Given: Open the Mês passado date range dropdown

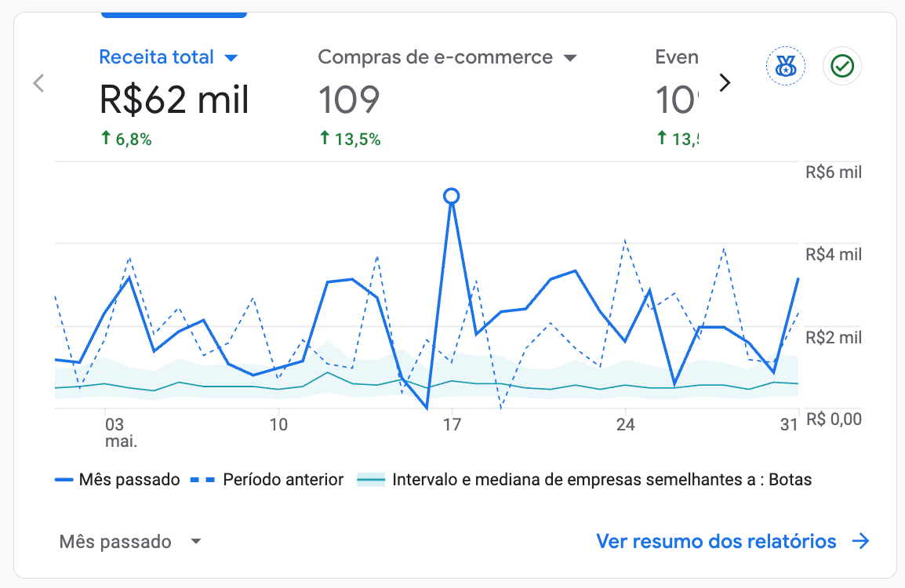Looking at the screenshot, I should (x=130, y=541).
